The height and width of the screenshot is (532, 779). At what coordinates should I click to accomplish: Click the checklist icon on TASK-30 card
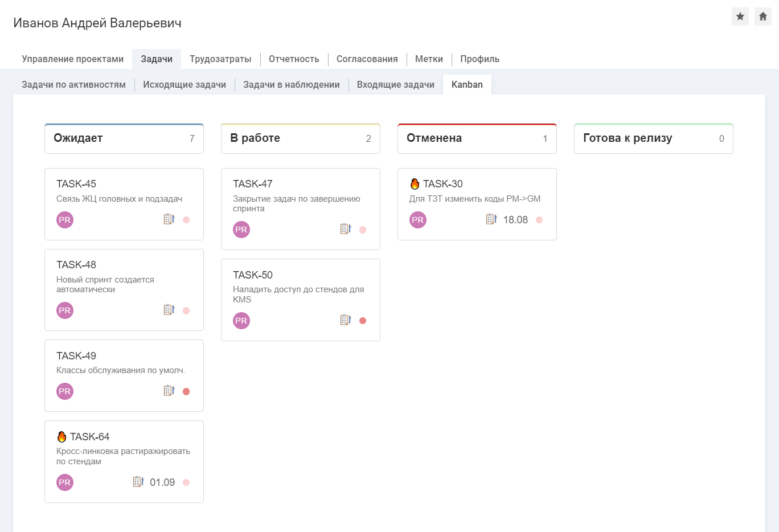coord(491,219)
